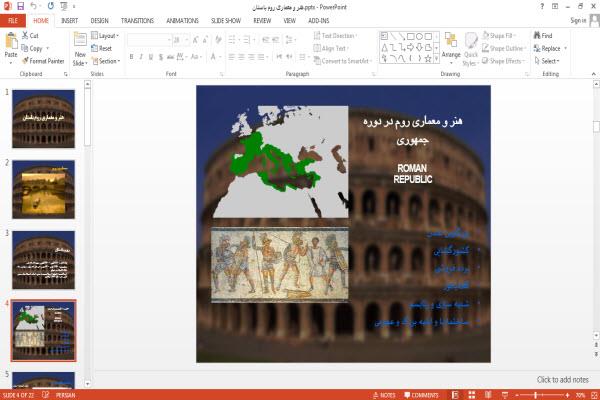Expand the Shape Fill dropdown

point(499,35)
